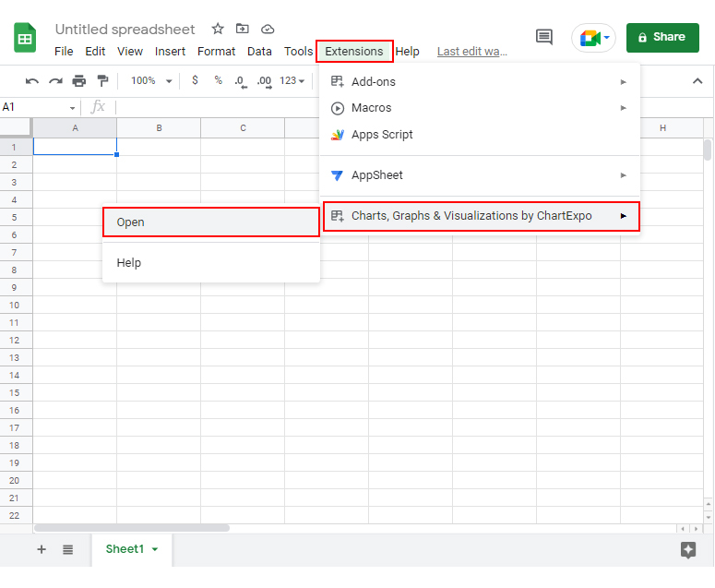Open comment history icon

pyautogui.click(x=544, y=37)
